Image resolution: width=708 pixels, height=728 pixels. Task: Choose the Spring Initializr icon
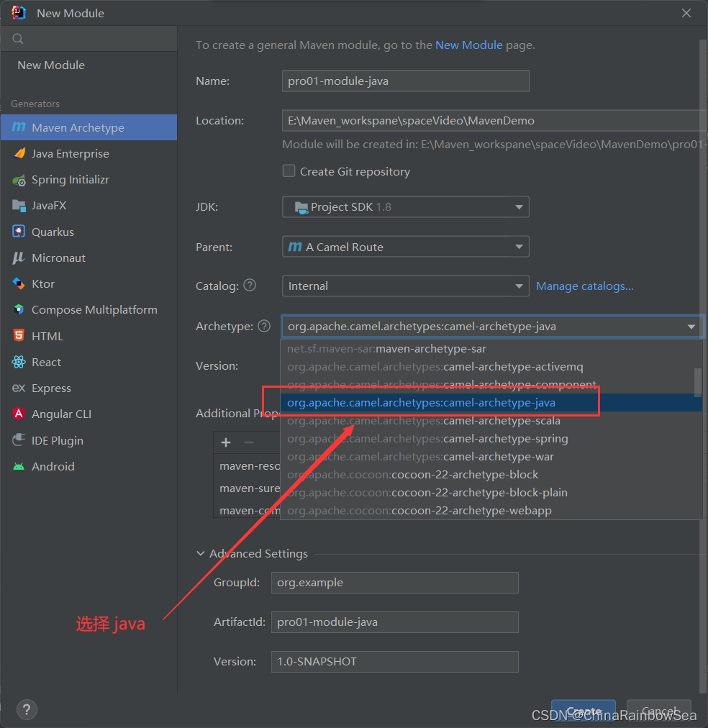tap(19, 180)
